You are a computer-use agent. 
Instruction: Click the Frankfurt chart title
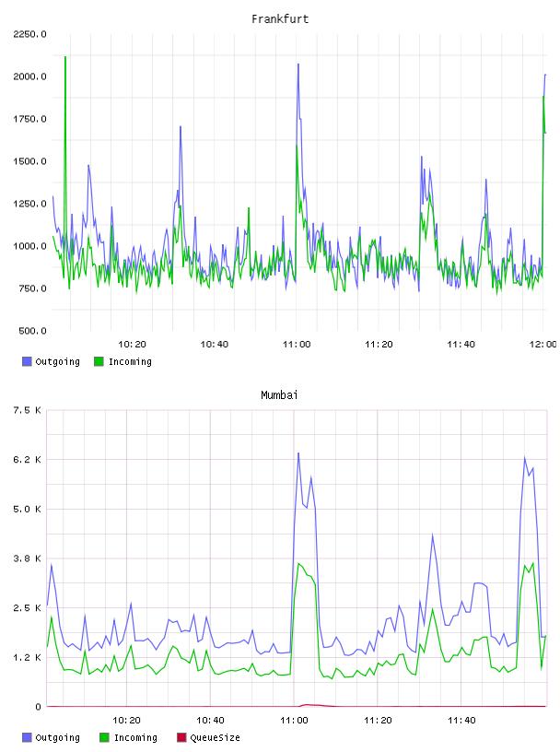pos(280,19)
